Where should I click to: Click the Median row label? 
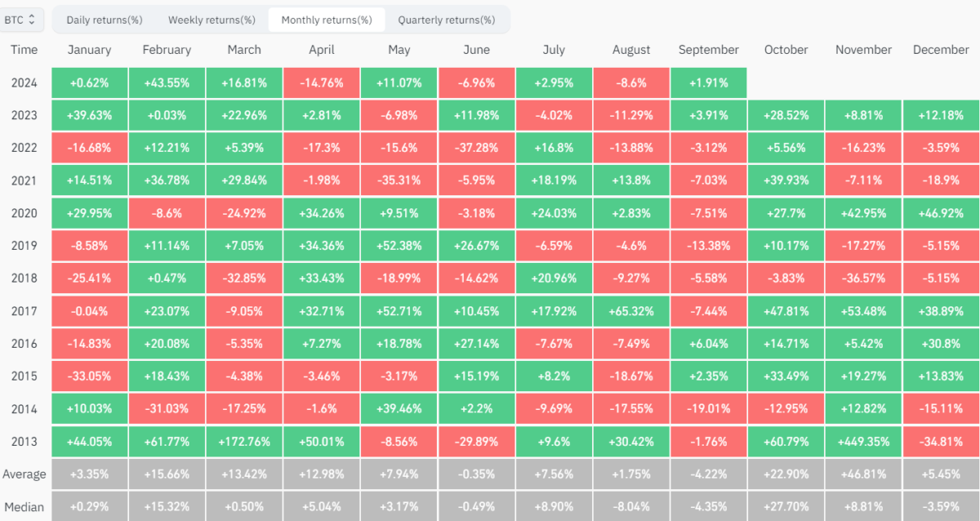tap(24, 506)
